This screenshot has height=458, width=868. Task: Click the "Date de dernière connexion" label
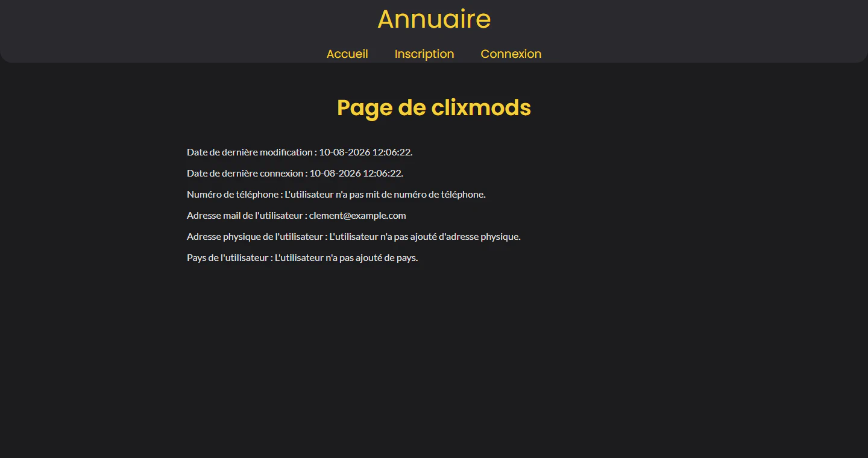[245, 173]
